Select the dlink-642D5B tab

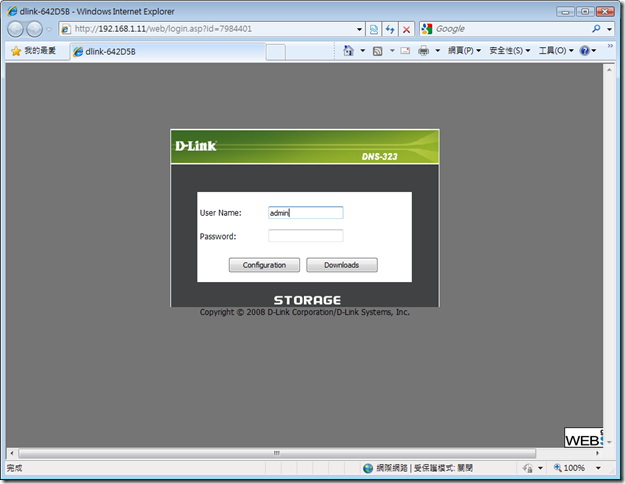(167, 51)
